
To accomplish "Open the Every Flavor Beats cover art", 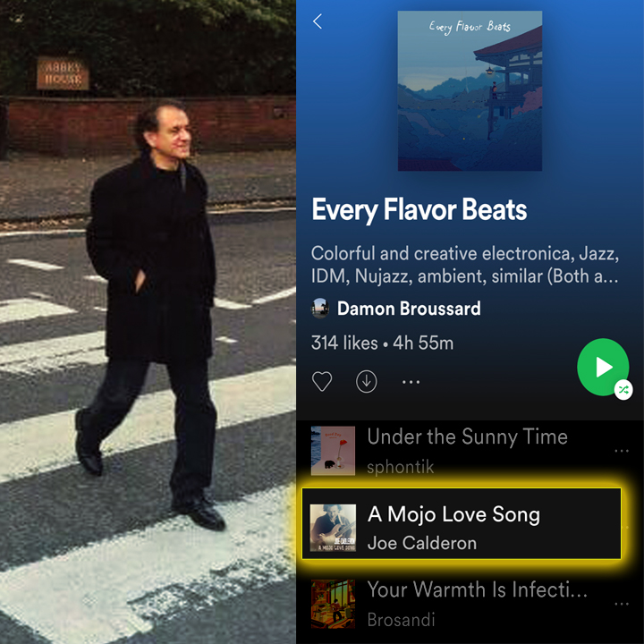I will 470,90.
